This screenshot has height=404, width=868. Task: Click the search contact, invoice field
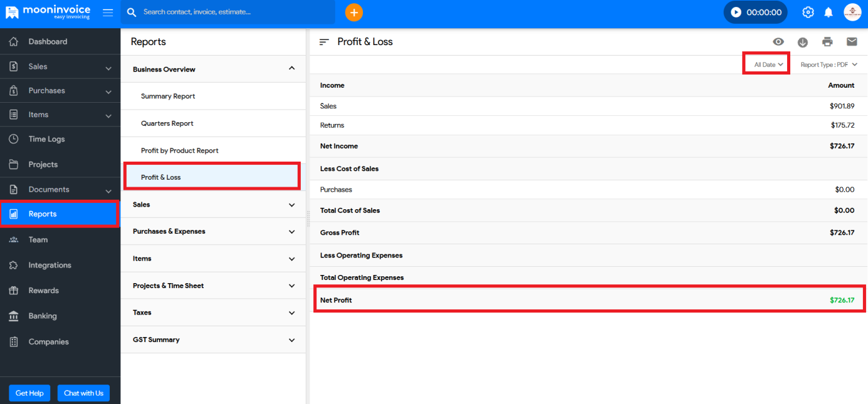pos(228,12)
